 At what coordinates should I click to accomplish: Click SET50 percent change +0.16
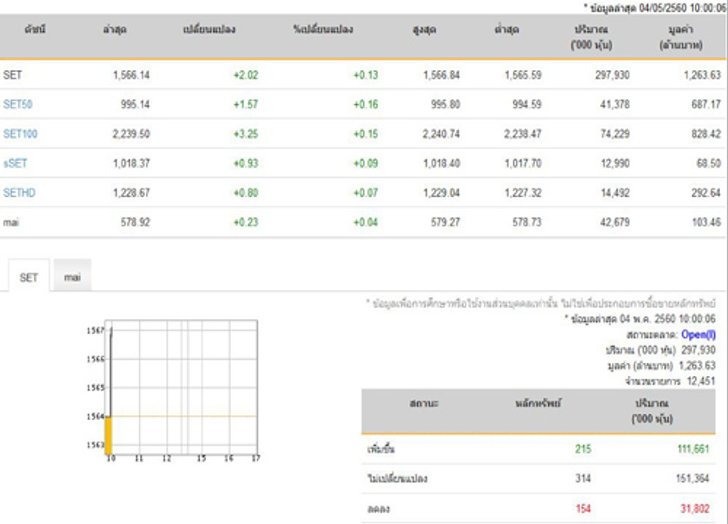366,104
